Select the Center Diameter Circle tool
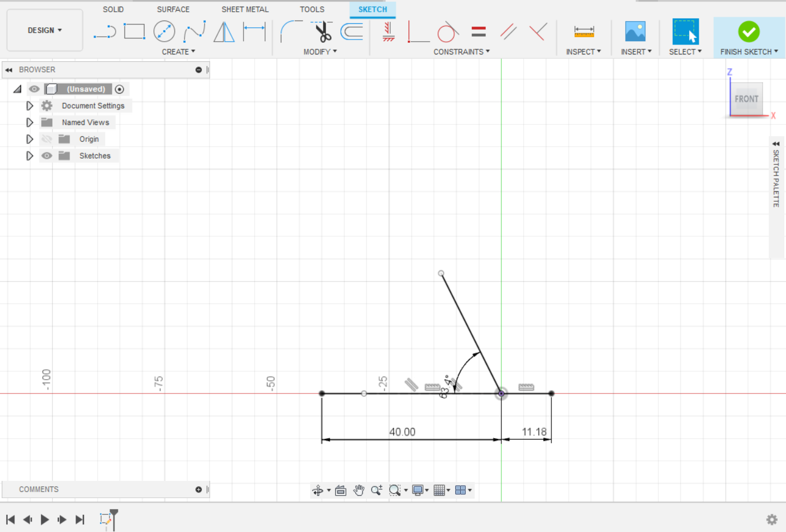This screenshot has height=532, width=786. (x=164, y=32)
